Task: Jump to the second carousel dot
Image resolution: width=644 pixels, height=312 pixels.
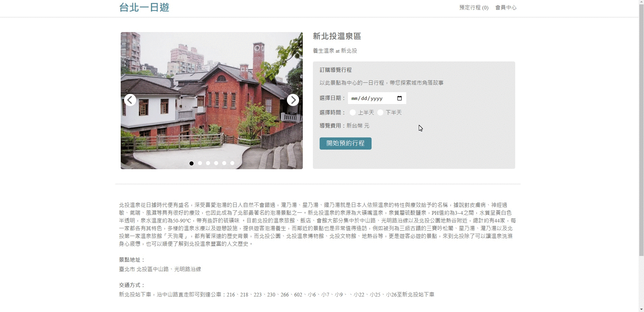Action: [x=200, y=163]
